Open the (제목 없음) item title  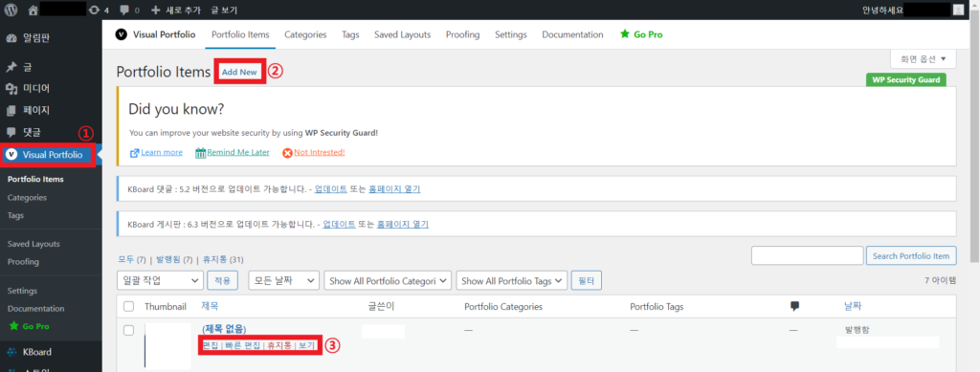(x=224, y=329)
